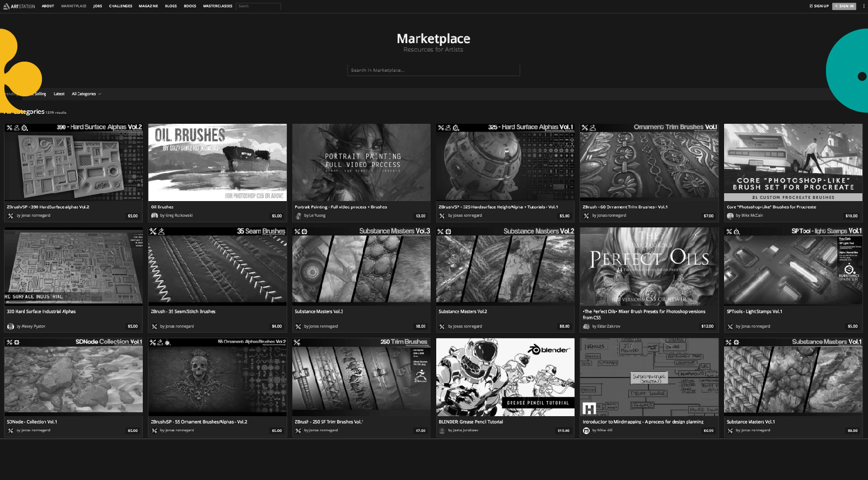This screenshot has height=480, width=868.
Task: Click the ArtStation logo in header
Action: click(x=20, y=6)
